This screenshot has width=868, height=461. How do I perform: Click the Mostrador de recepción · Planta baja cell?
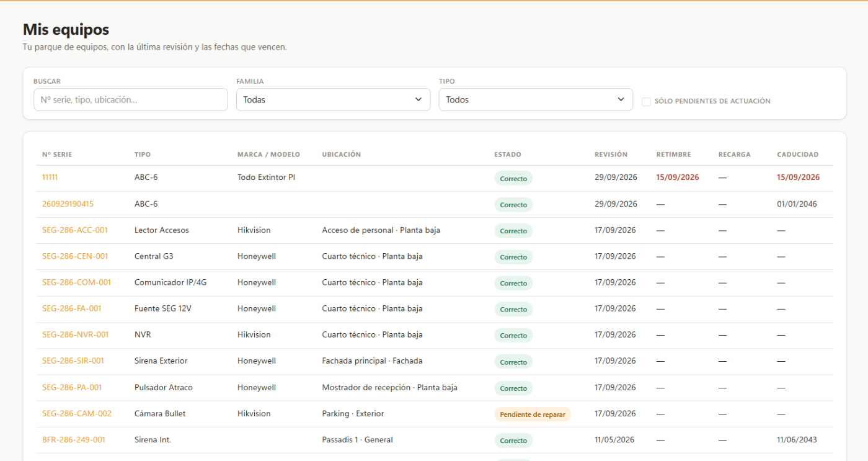(x=390, y=388)
